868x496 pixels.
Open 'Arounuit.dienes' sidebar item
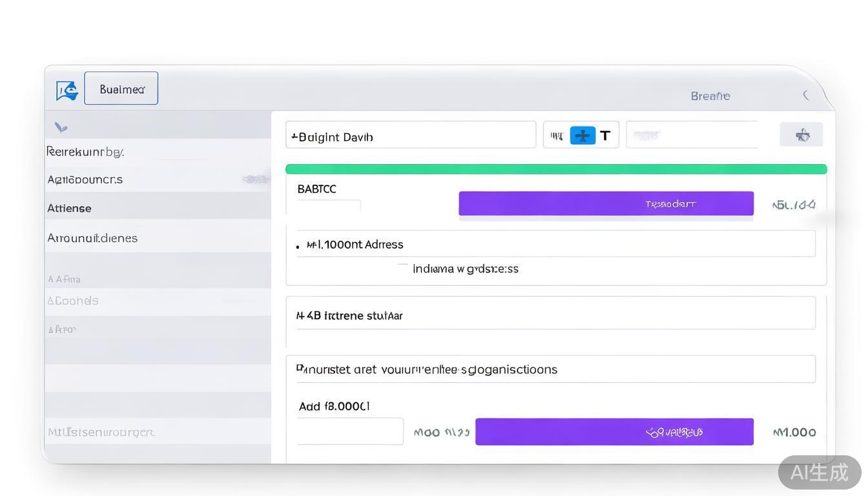pyautogui.click(x=92, y=238)
